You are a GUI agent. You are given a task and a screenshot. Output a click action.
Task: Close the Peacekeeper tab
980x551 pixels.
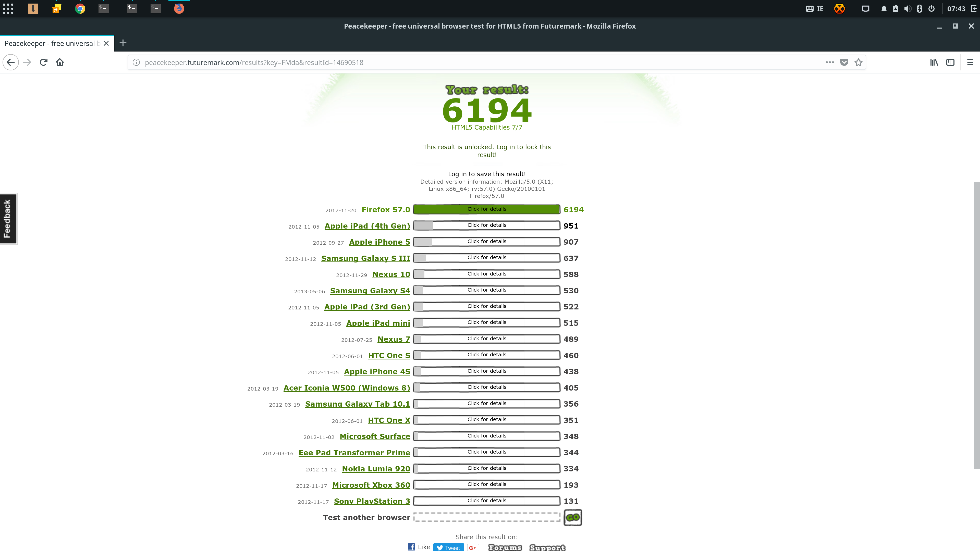[x=106, y=43]
